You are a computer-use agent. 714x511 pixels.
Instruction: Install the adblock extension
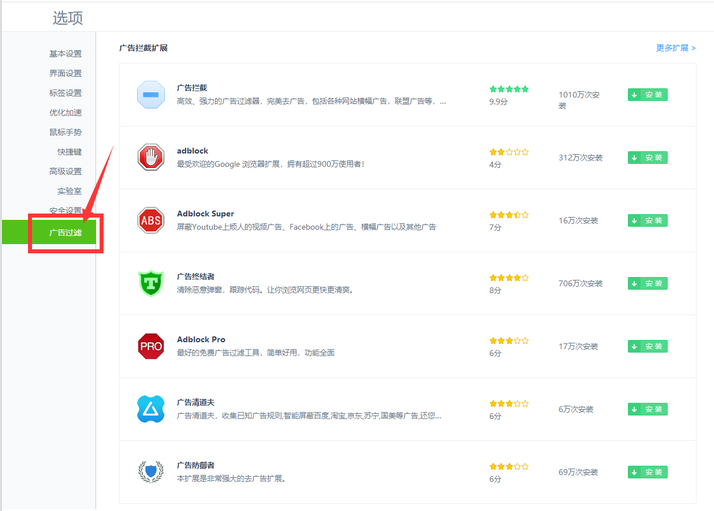tap(648, 158)
